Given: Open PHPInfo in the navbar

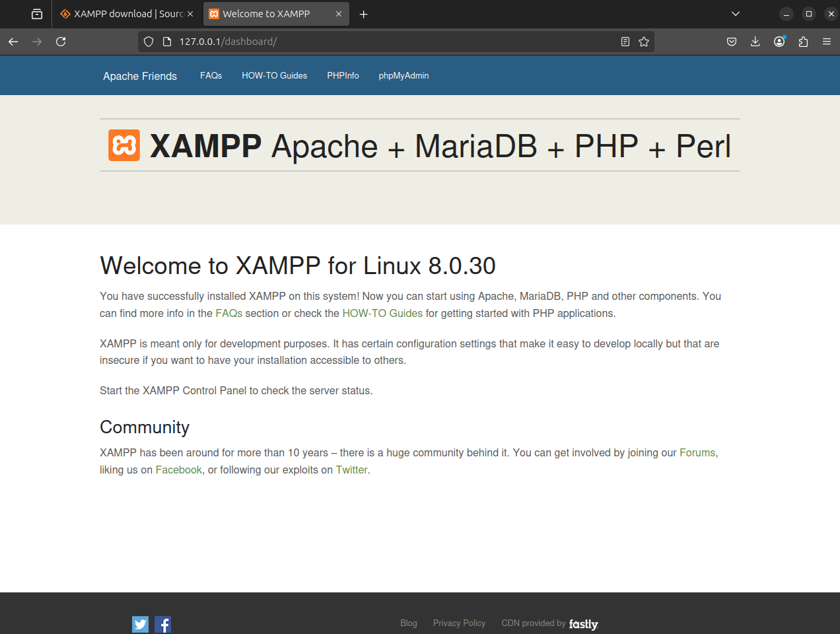Looking at the screenshot, I should point(343,75).
